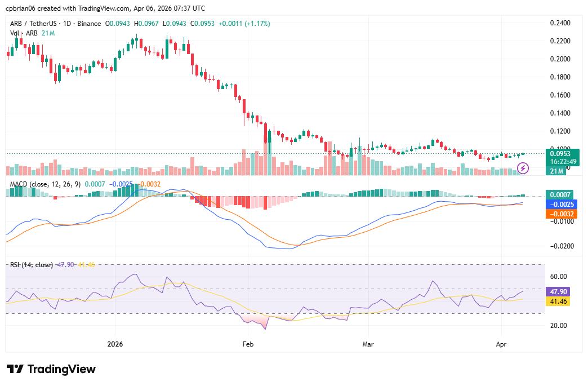
Task: Open the TradingView logo at bottom left
Action: point(51,369)
